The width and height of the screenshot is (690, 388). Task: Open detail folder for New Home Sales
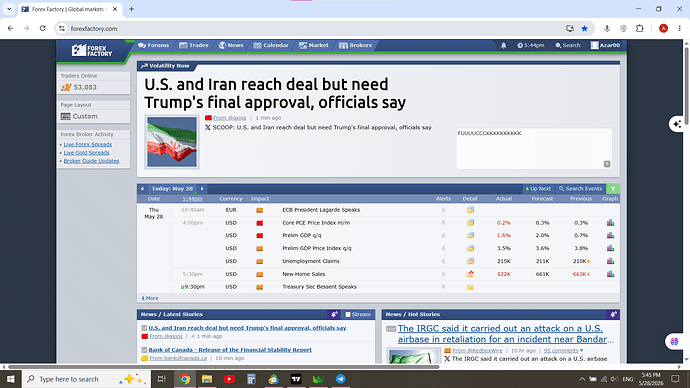coord(470,274)
